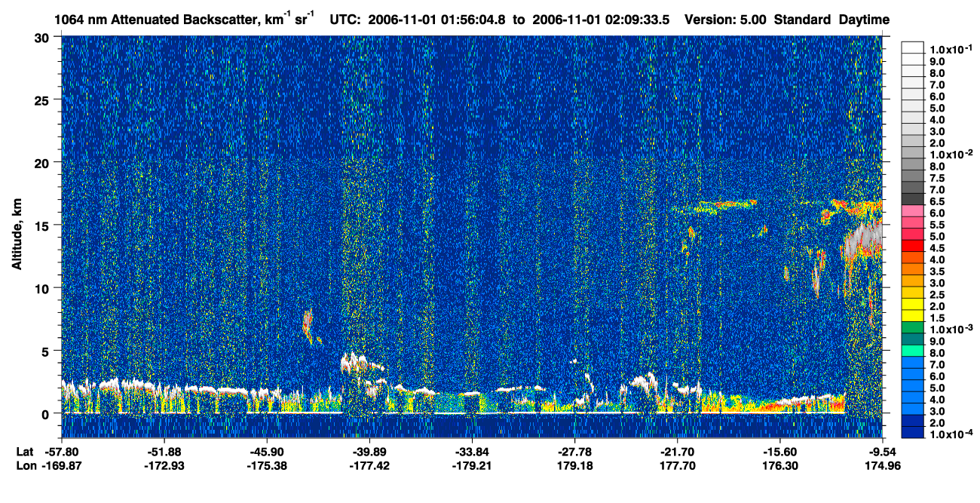The image size is (980, 503).
Task: Click longitude value -175.38
Action: 267,465
